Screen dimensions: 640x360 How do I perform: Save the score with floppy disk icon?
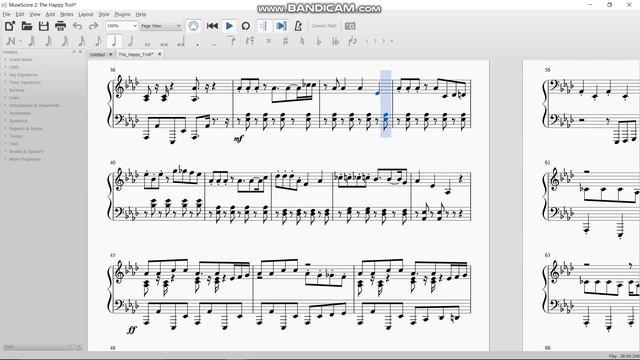point(44,26)
